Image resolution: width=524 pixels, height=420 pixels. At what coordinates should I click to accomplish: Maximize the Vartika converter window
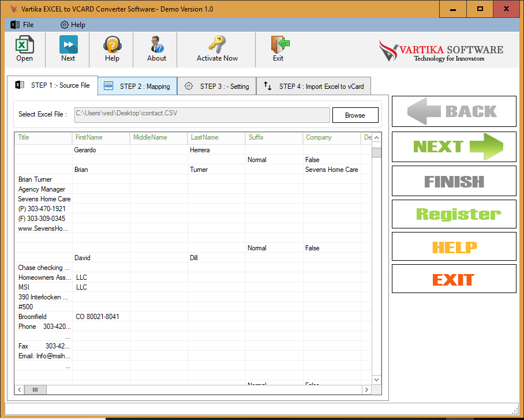(x=480, y=9)
